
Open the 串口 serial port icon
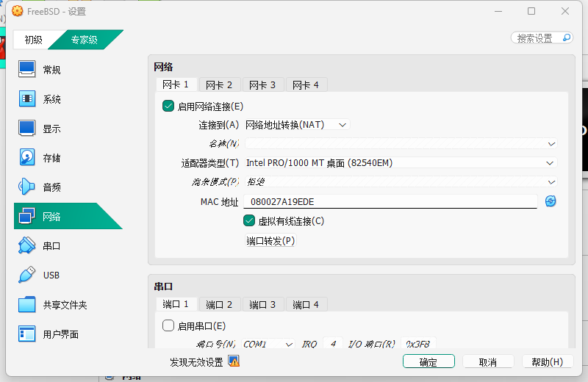point(27,245)
